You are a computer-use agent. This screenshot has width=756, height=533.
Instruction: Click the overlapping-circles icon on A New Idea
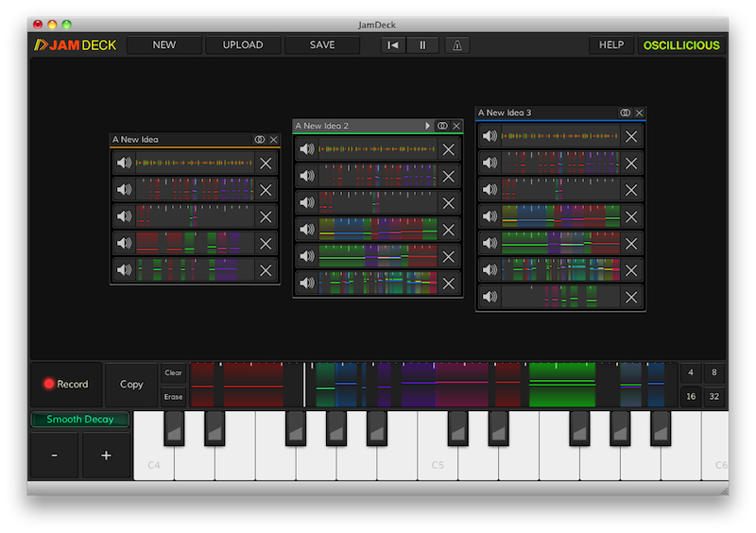coord(259,140)
